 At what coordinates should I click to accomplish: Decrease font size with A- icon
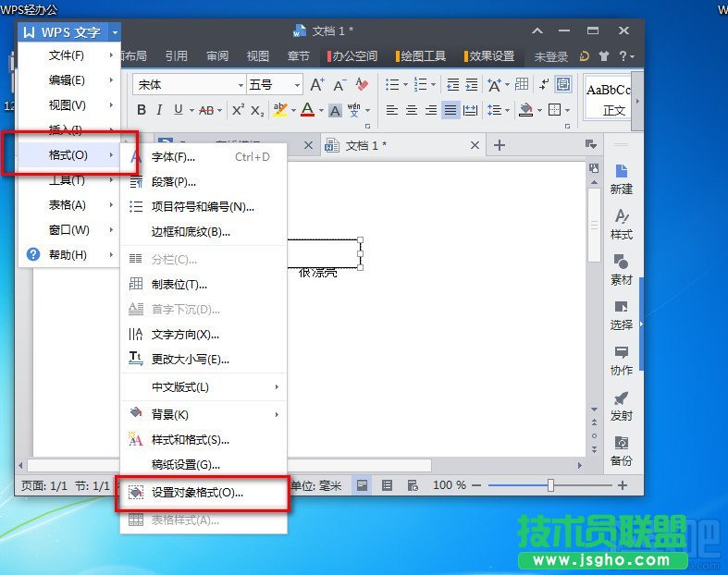(x=339, y=85)
